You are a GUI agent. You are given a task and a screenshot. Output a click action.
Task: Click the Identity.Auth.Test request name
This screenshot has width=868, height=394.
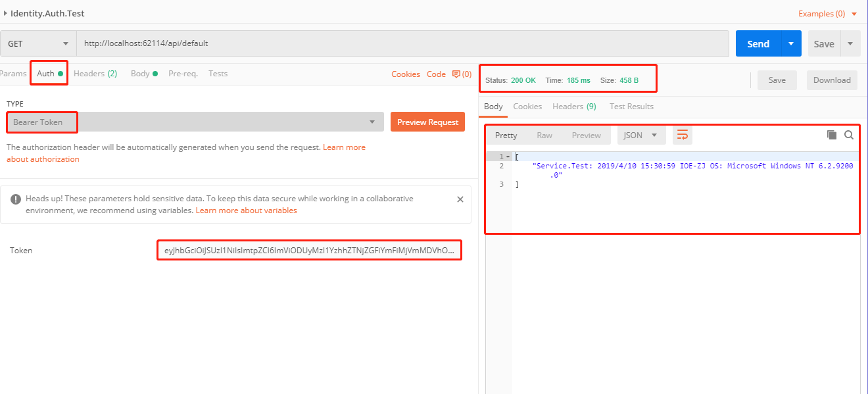pos(47,13)
